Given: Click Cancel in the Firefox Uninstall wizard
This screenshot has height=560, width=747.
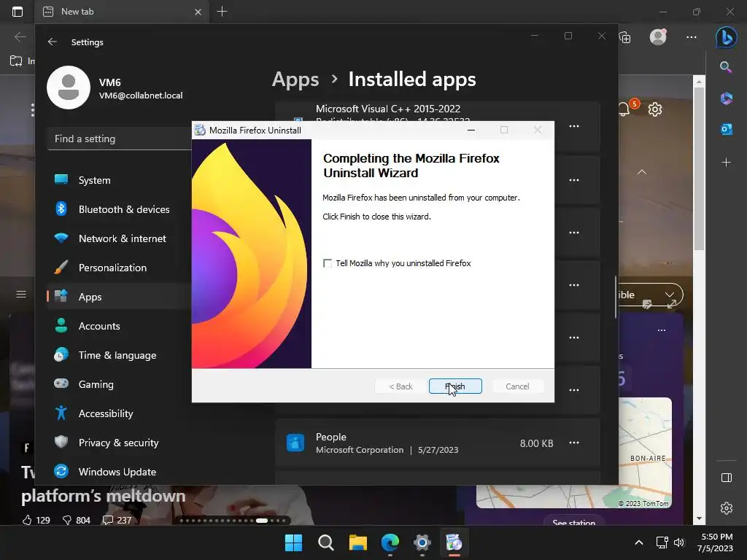Looking at the screenshot, I should tap(517, 386).
